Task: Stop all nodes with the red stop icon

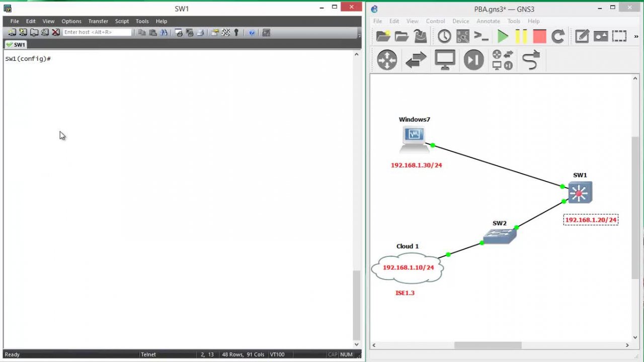Action: click(539, 36)
